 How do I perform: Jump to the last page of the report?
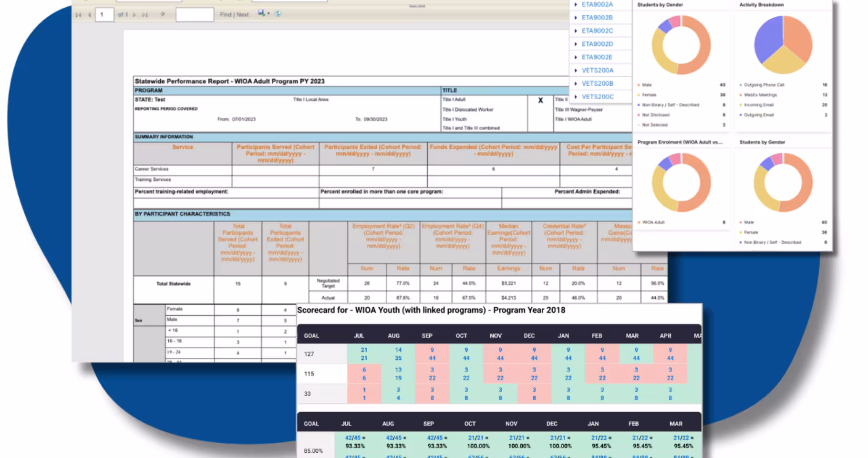pyautogui.click(x=145, y=14)
